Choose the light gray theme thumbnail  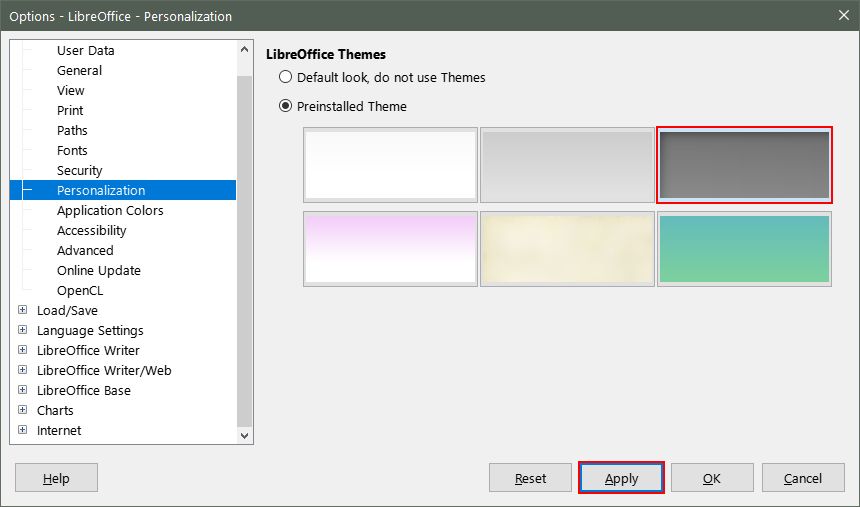tap(567, 165)
